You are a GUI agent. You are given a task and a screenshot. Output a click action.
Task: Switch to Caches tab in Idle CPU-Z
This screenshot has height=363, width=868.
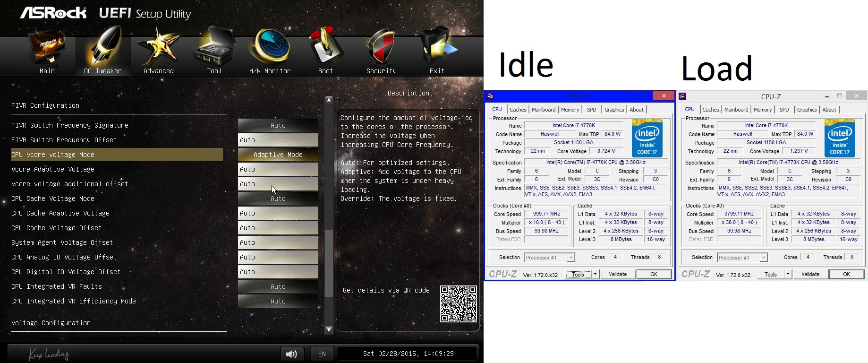[518, 110]
